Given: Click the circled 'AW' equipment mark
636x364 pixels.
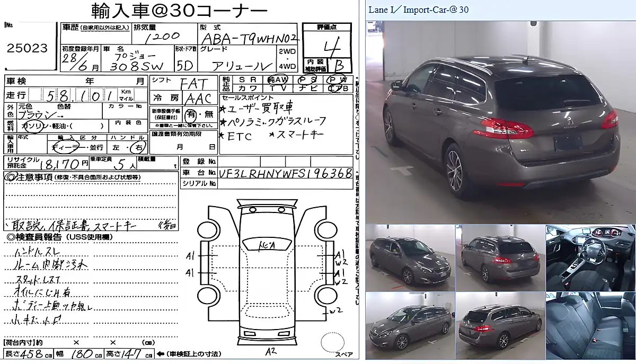Looking at the screenshot, I should (277, 79).
